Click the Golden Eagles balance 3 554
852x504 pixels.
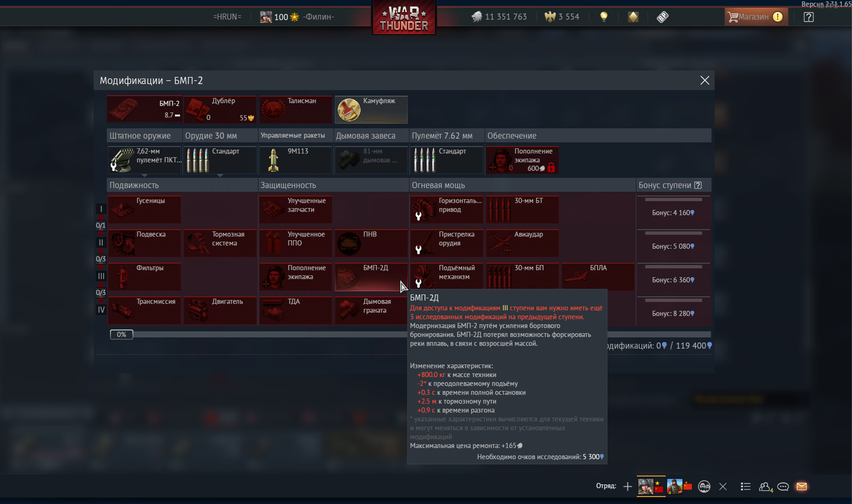(562, 17)
